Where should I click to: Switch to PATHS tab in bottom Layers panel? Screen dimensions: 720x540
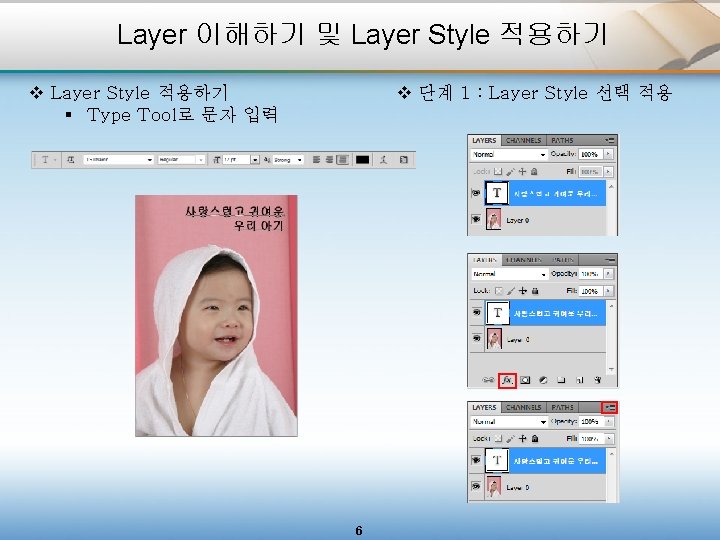pos(562,407)
